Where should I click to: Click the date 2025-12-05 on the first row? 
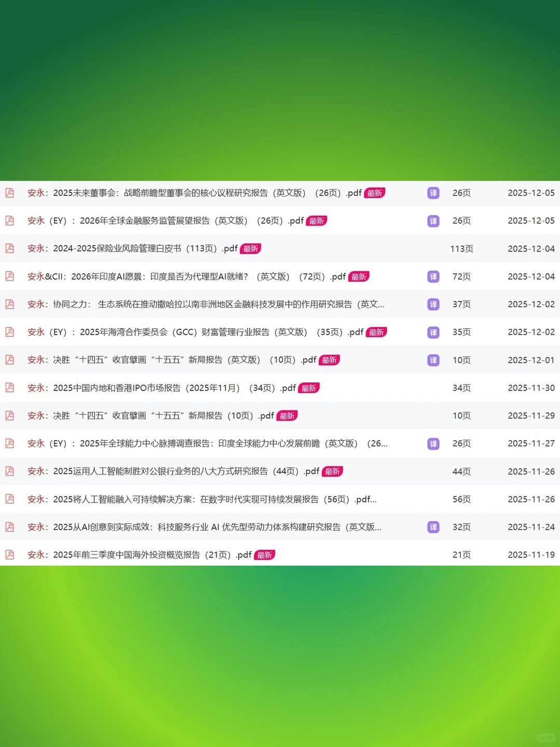tap(531, 193)
